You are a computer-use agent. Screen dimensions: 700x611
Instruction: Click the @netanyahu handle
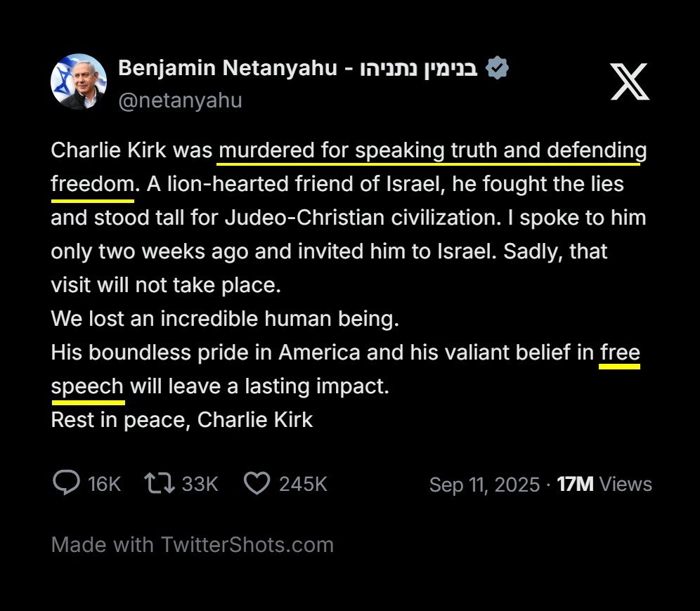tap(180, 100)
